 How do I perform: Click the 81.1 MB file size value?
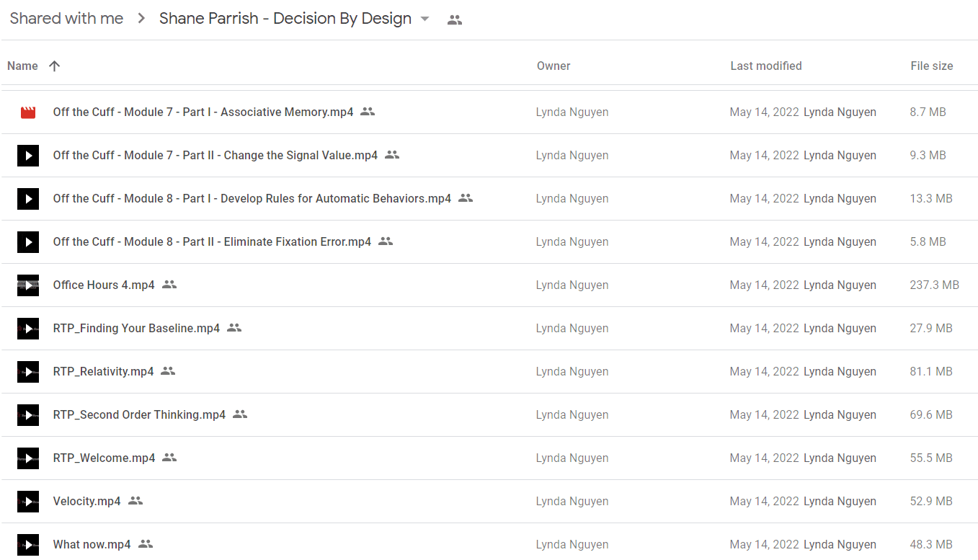pyautogui.click(x=931, y=372)
